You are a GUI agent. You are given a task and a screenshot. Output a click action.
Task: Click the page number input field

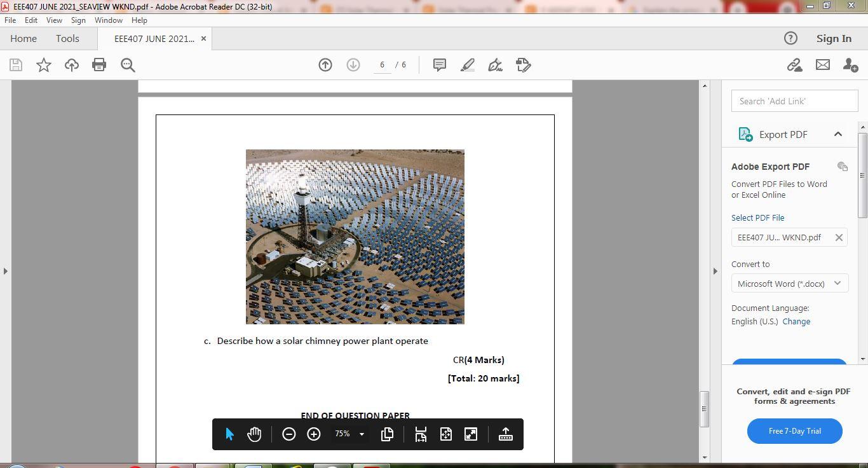pos(382,65)
